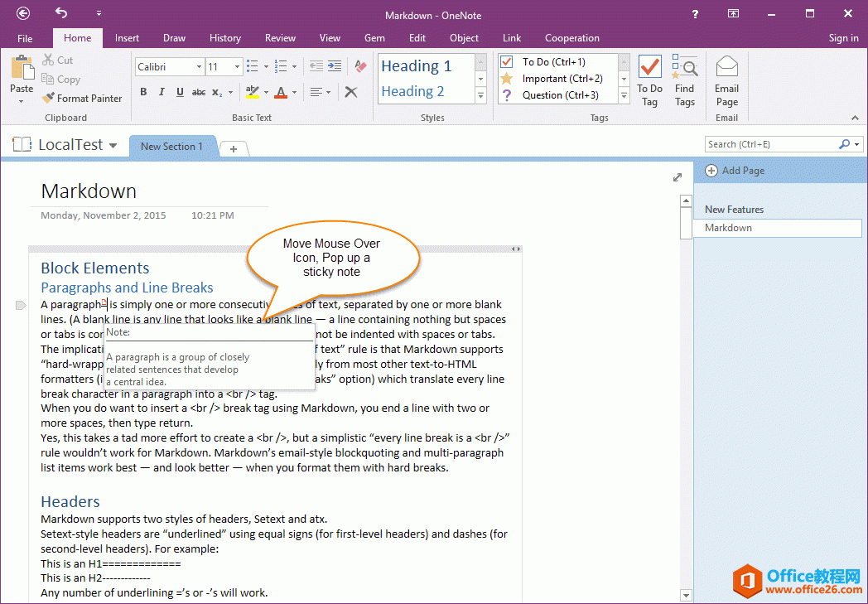
Task: Switch to the Insert ribbon tab
Action: coord(127,38)
